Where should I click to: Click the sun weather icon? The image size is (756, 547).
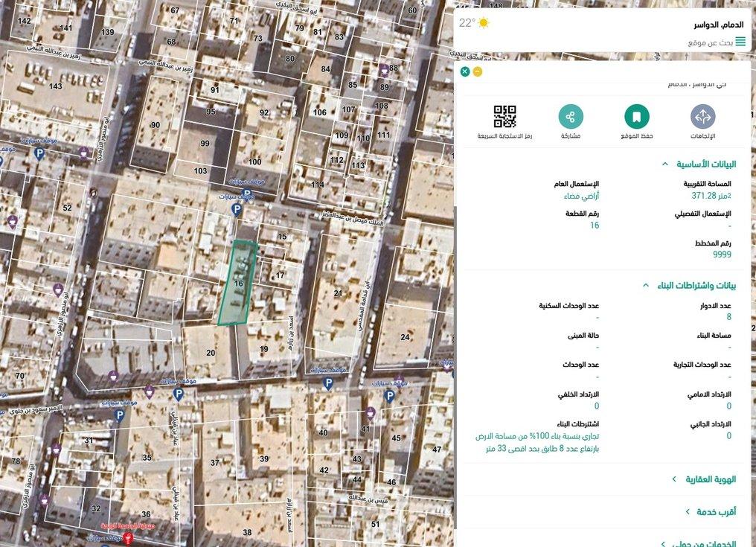484,23
